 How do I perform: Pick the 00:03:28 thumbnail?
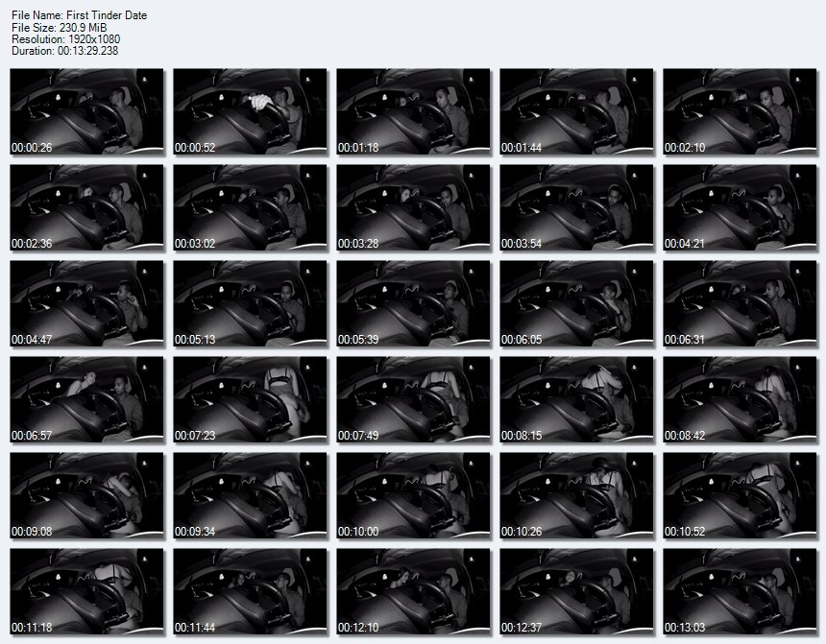click(414, 207)
